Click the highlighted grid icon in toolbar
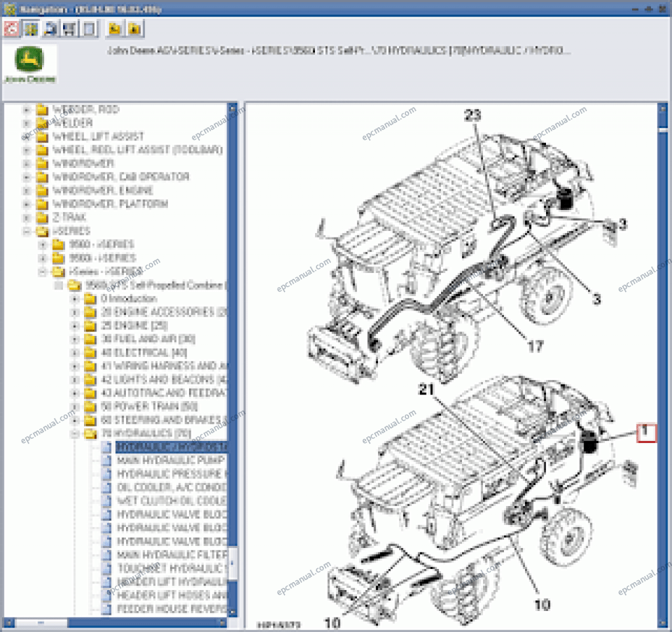This screenshot has height=632, width=672. [x=30, y=29]
